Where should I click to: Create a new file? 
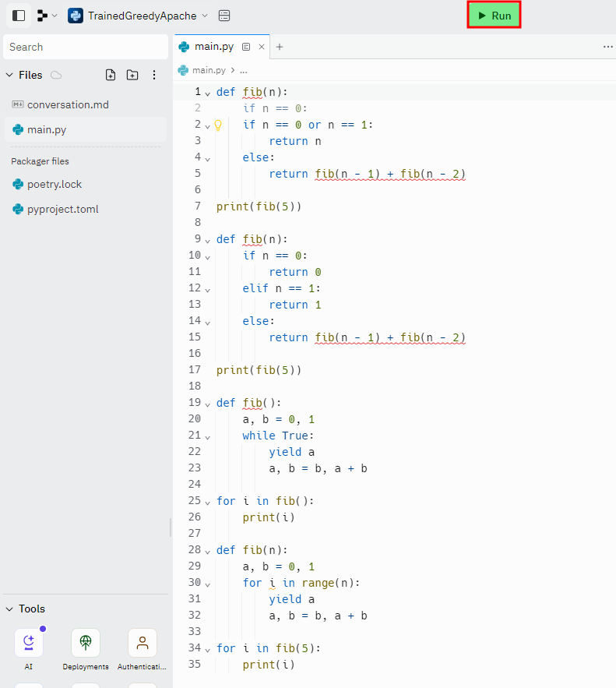[x=111, y=75]
